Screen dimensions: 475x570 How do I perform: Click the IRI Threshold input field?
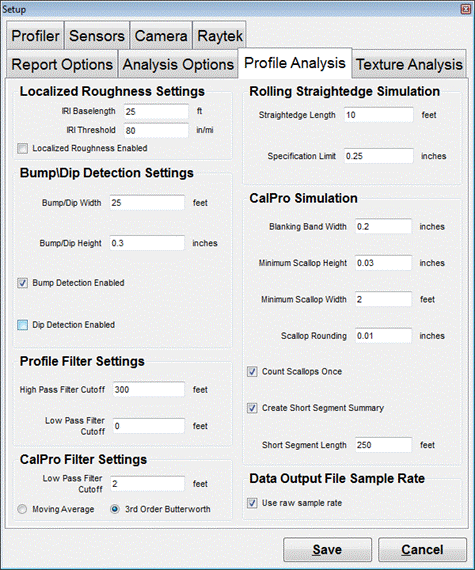[156, 130]
